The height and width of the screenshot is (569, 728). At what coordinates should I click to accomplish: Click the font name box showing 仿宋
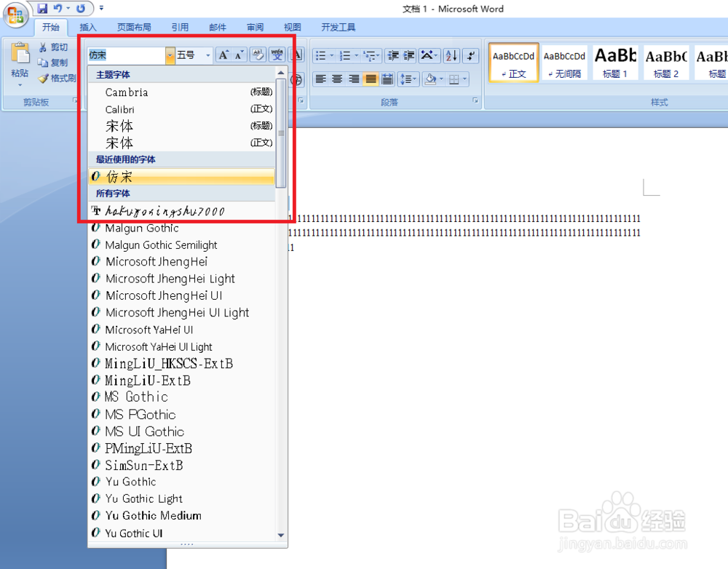coord(126,55)
